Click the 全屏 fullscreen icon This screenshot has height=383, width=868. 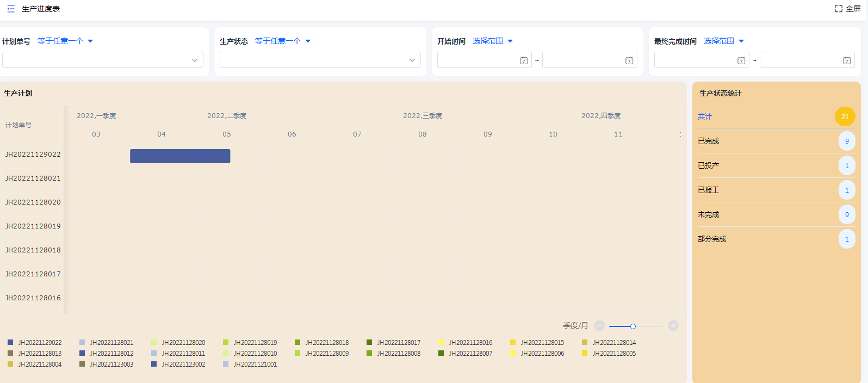pos(839,9)
